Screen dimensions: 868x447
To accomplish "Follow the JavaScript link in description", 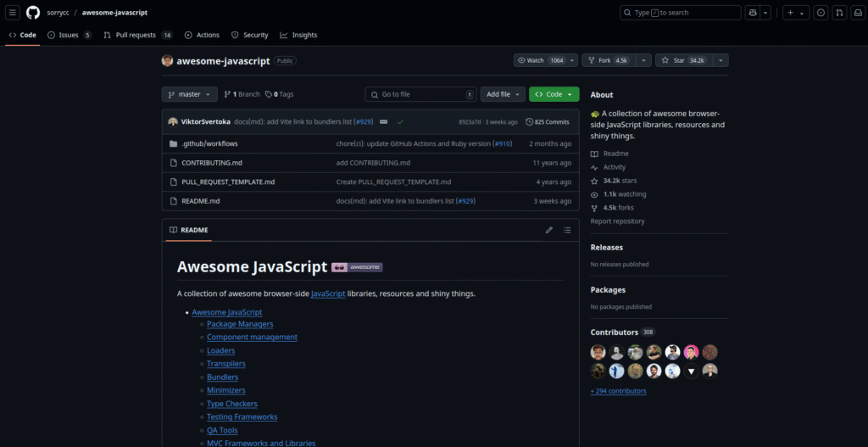I will pos(328,293).
